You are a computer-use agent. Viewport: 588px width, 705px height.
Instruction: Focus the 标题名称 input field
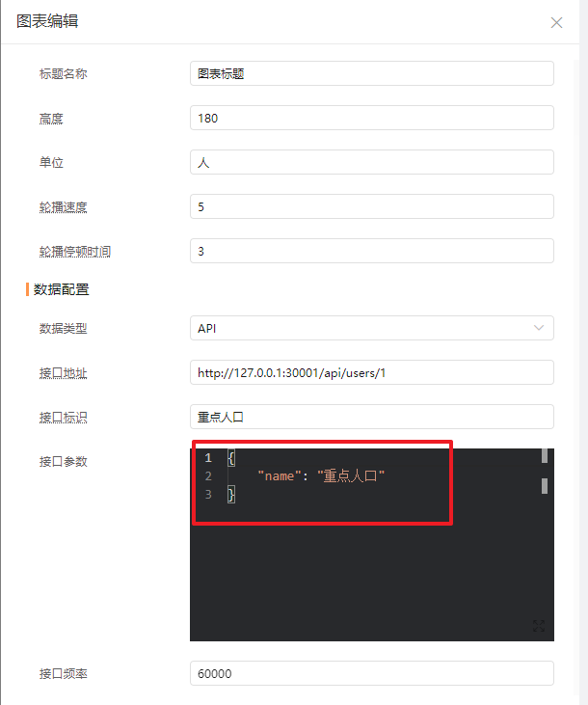pyautogui.click(x=372, y=73)
